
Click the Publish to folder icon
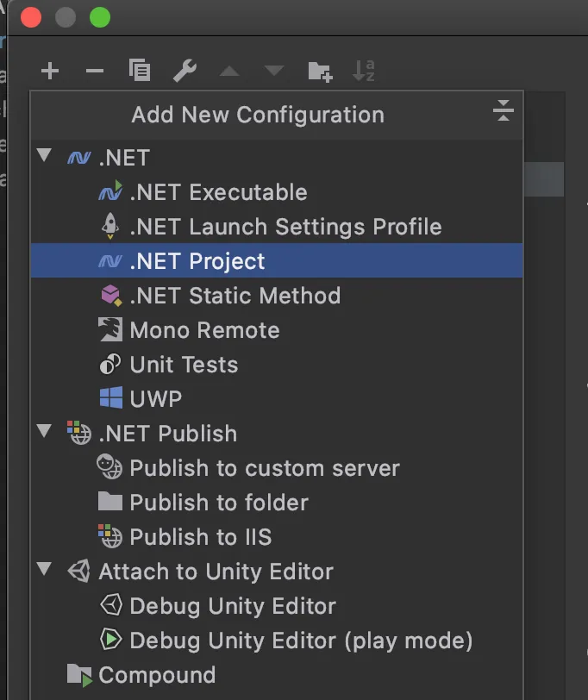(x=109, y=501)
